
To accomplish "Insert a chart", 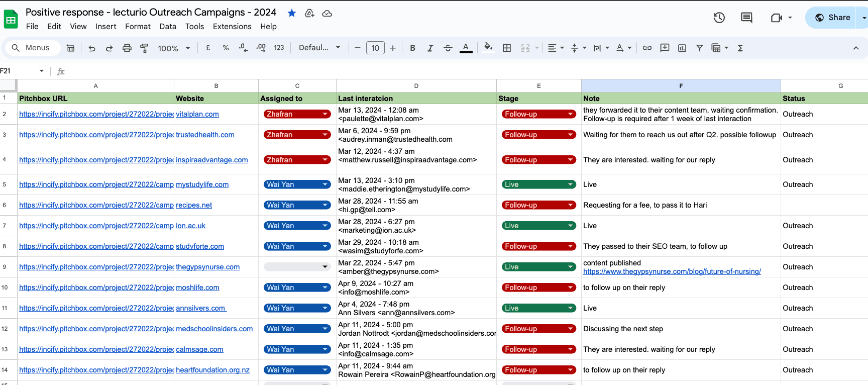I will pos(682,48).
